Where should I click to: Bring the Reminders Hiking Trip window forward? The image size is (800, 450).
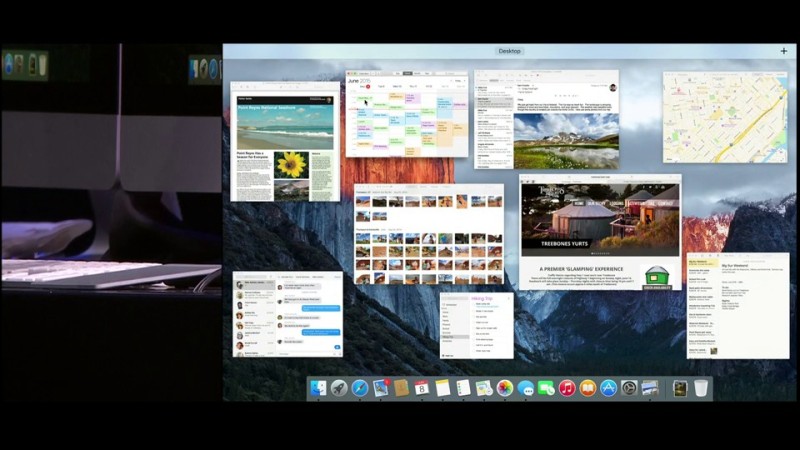(477, 326)
